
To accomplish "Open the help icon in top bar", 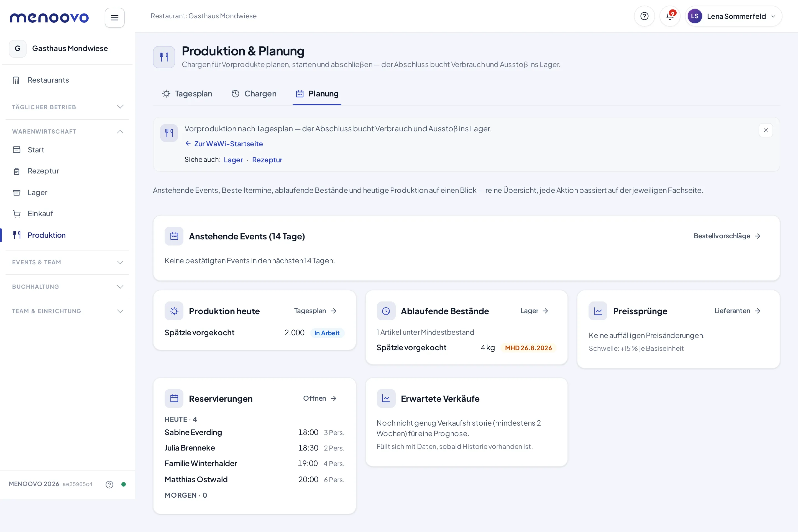I will tap(644, 16).
